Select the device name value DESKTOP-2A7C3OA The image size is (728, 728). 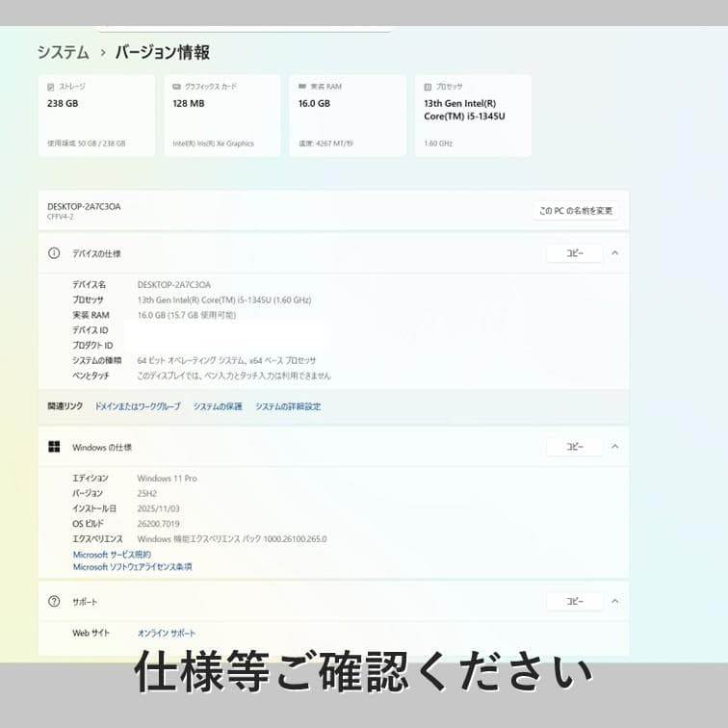174,285
